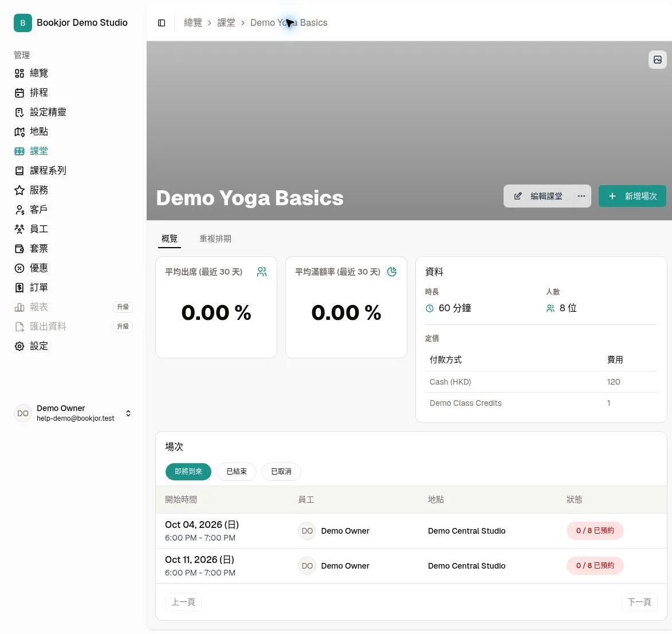Click the 升級 badge next to 報表
This screenshot has height=634, width=672.
tap(123, 307)
